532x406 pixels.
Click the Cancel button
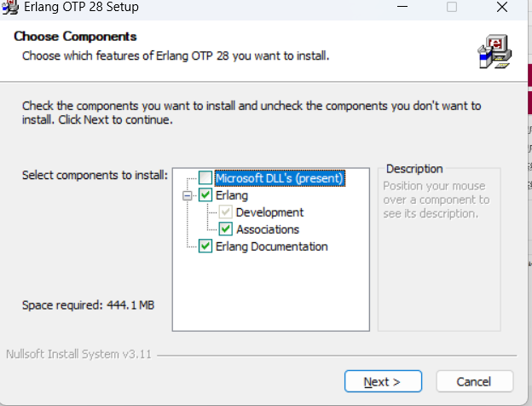474,381
